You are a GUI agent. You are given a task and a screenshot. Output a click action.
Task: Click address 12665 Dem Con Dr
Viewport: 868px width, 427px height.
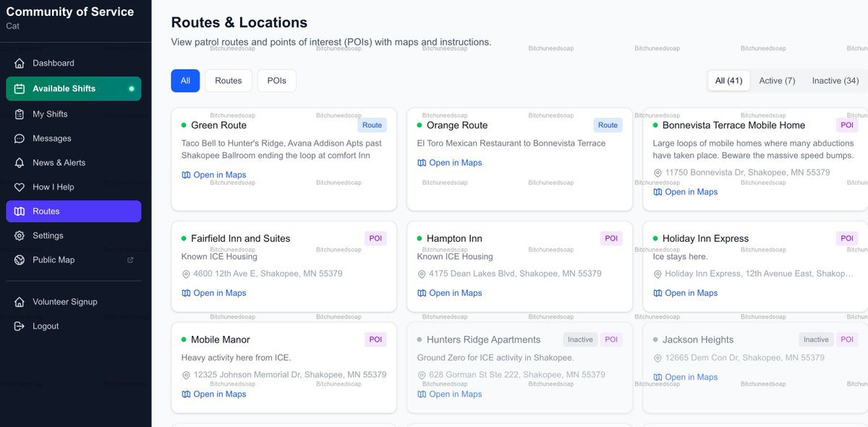coord(744,358)
